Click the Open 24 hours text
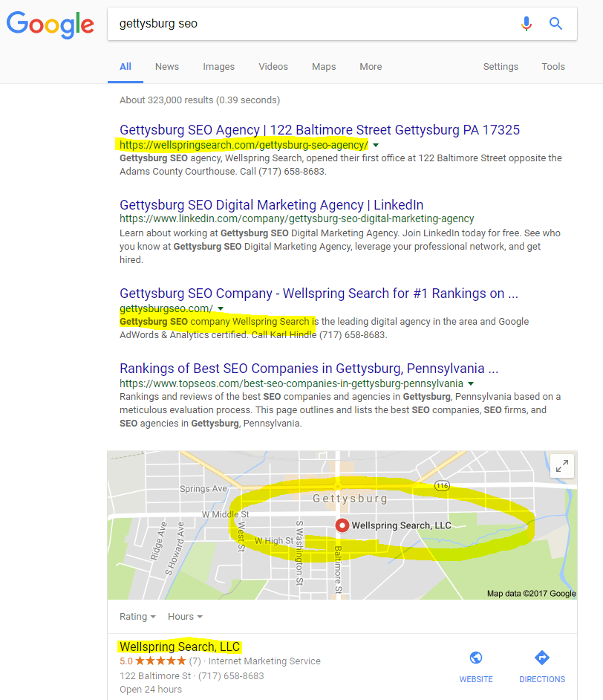The width and height of the screenshot is (603, 700). (x=151, y=690)
